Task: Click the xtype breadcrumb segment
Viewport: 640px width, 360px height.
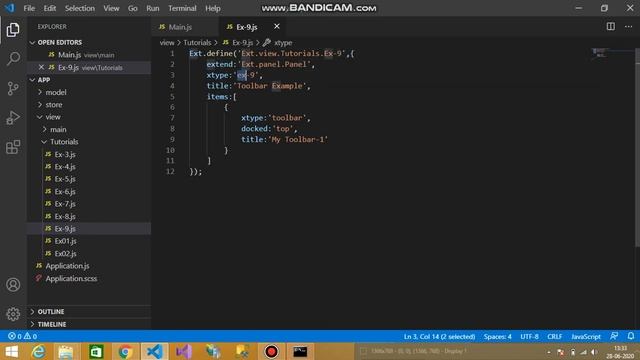Action: [x=283, y=42]
